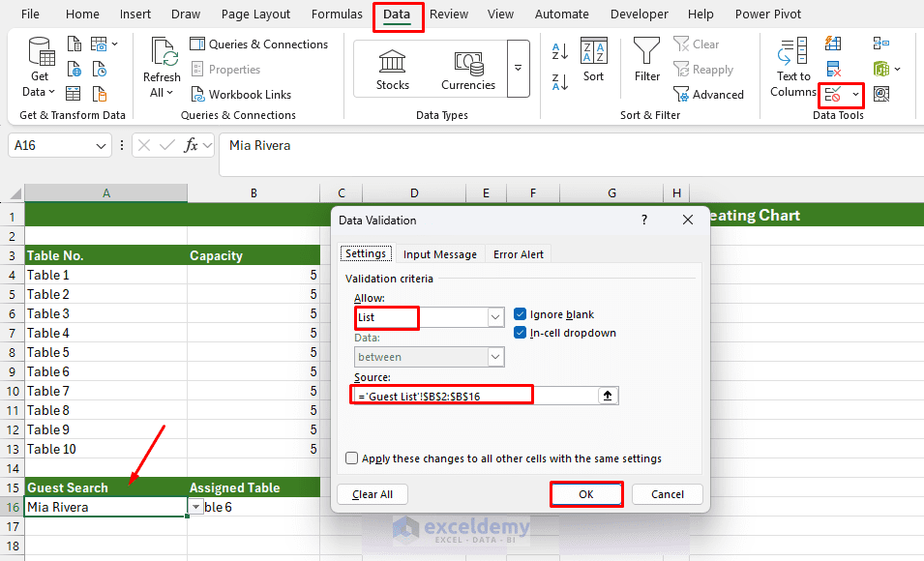This screenshot has height=561, width=924.
Task: Expand the Allow list dropdown
Action: [495, 317]
